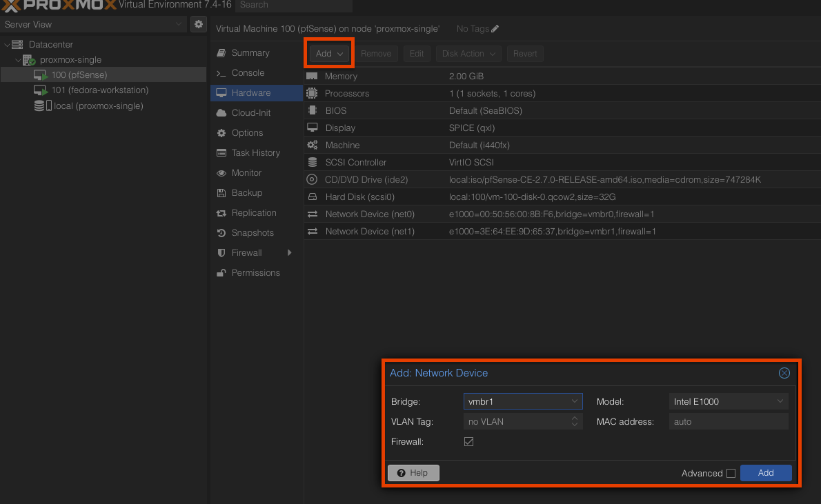Click the Memory row icon

pos(312,77)
